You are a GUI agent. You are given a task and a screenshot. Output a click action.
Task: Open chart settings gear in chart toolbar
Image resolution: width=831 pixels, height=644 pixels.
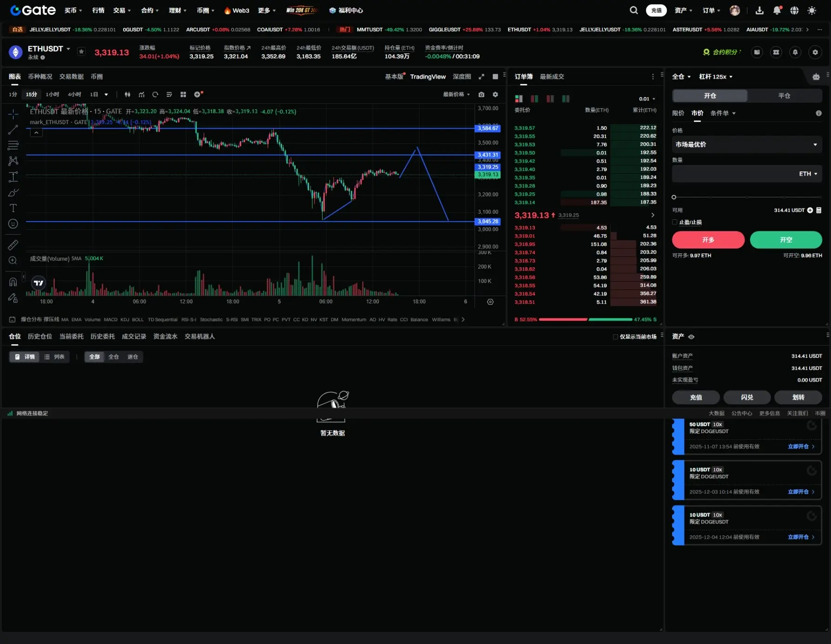tap(495, 94)
